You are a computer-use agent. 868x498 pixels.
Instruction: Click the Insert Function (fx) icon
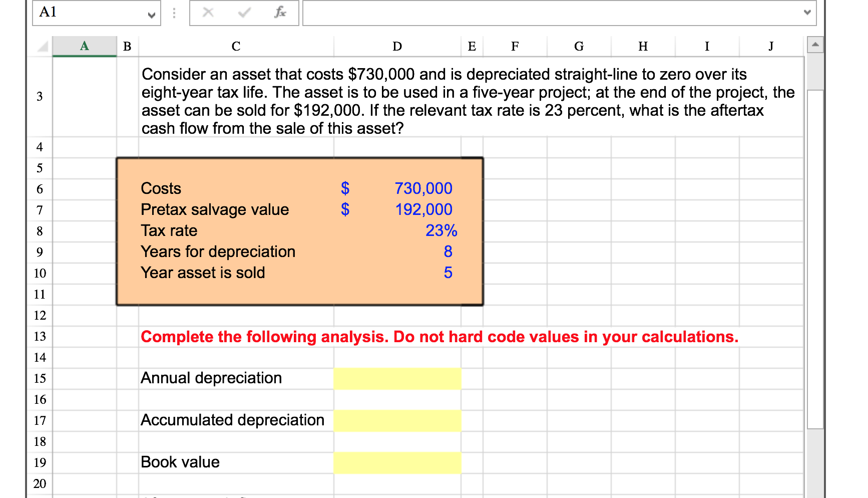[280, 13]
